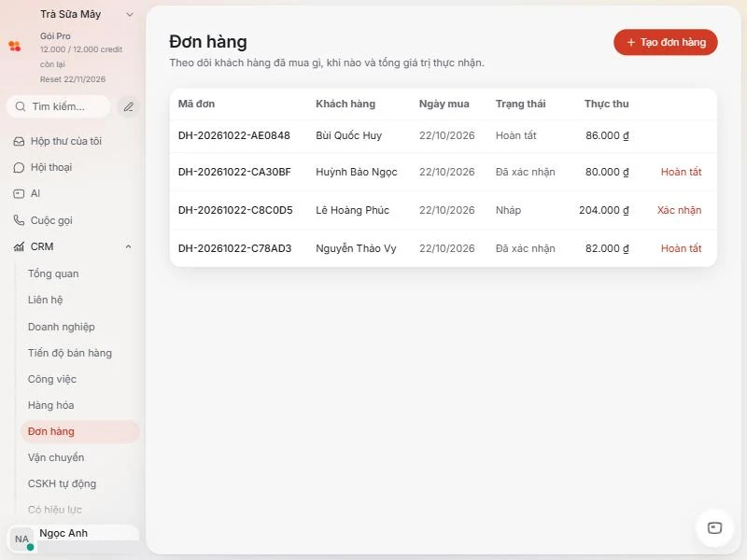Image resolution: width=747 pixels, height=560 pixels.
Task: Click Hoàn tất for Huỳnh Bảo Ngọc order
Action: pos(682,172)
